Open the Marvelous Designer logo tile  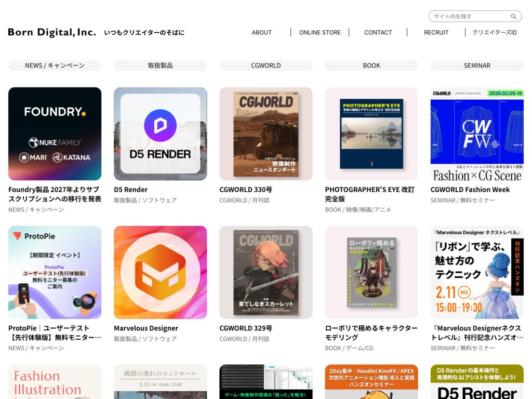[160, 272]
